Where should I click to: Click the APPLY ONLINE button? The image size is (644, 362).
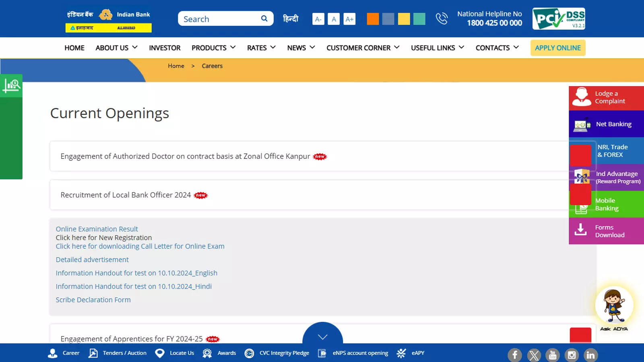pyautogui.click(x=557, y=47)
